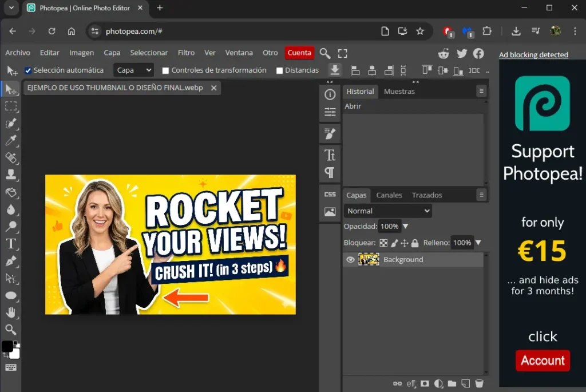Open the Opacidad slider arrow
This screenshot has height=392, width=586.
[x=406, y=227]
